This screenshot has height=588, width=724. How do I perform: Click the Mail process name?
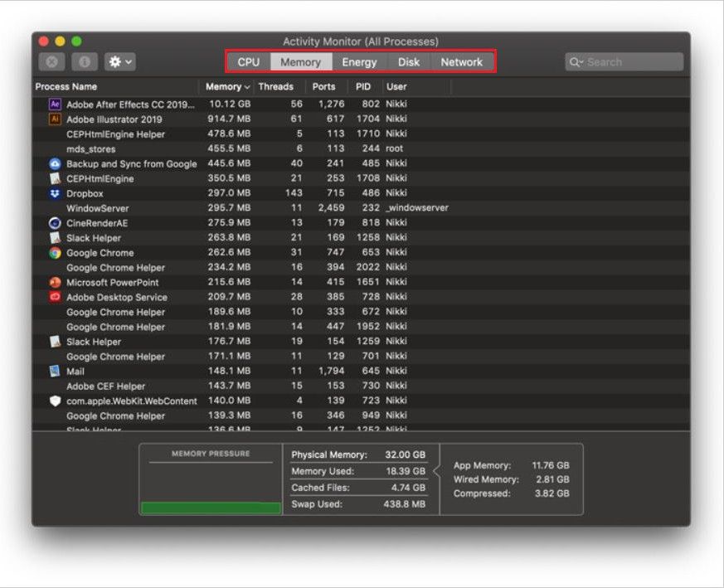click(75, 372)
